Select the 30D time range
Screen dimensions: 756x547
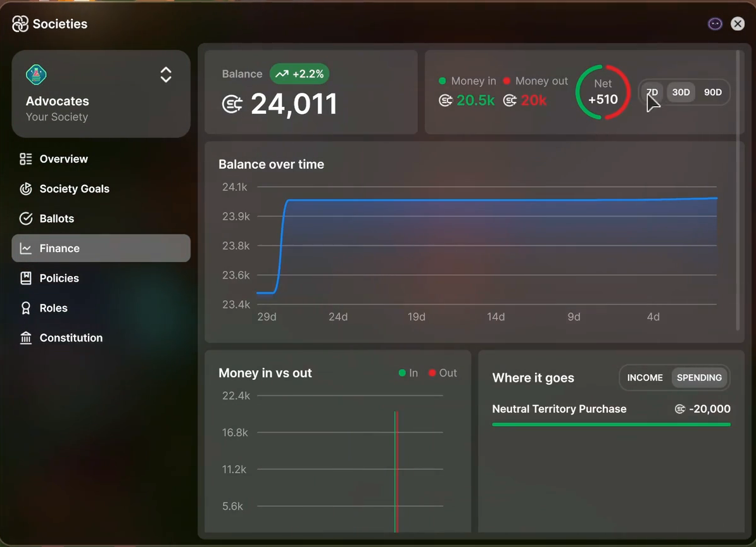(x=681, y=92)
